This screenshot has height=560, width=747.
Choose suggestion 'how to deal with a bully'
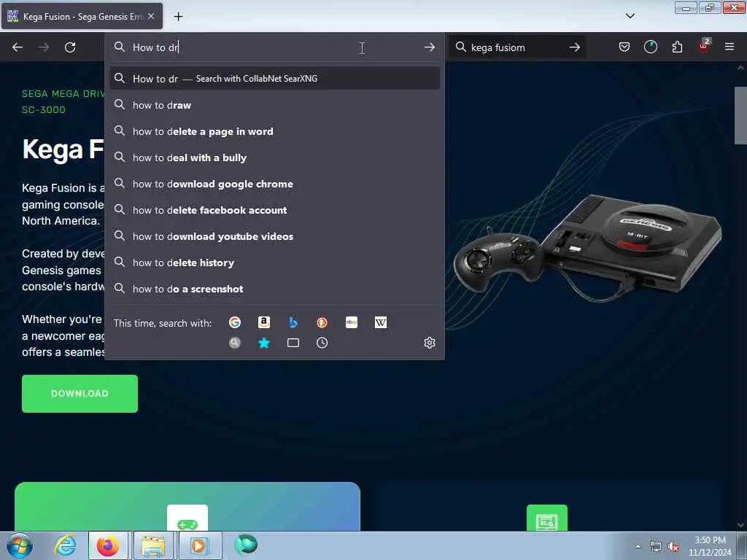coord(275,157)
